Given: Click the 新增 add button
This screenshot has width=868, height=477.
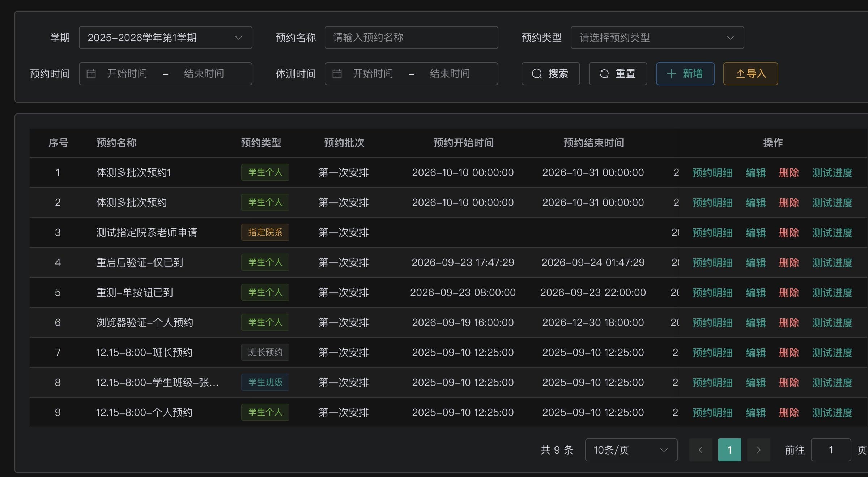Looking at the screenshot, I should 685,74.
